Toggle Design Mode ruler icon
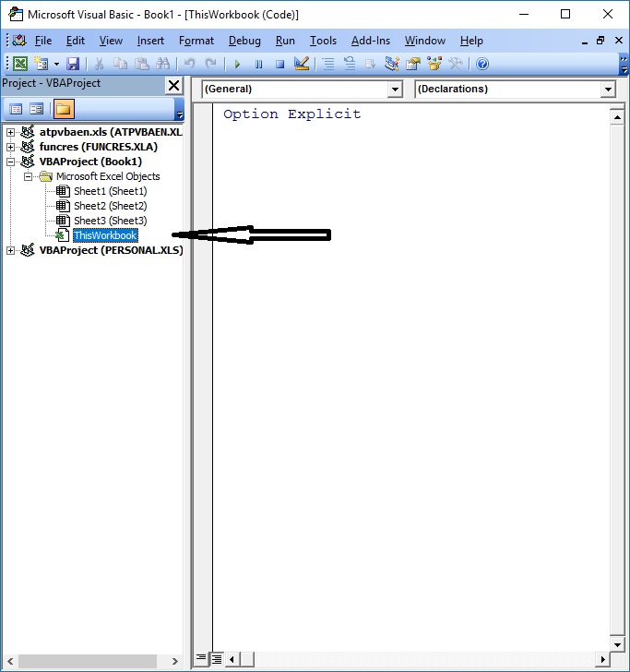The height and width of the screenshot is (672, 630). click(x=302, y=64)
